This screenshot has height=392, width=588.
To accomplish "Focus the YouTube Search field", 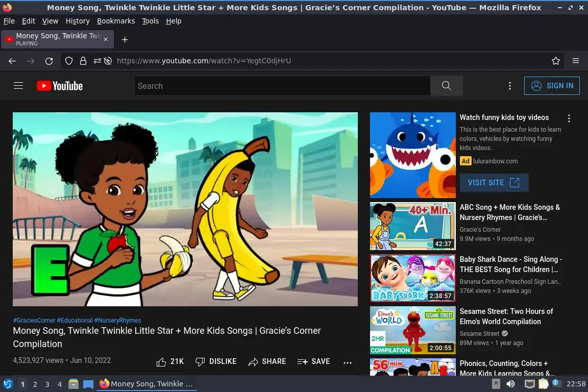I will (282, 86).
